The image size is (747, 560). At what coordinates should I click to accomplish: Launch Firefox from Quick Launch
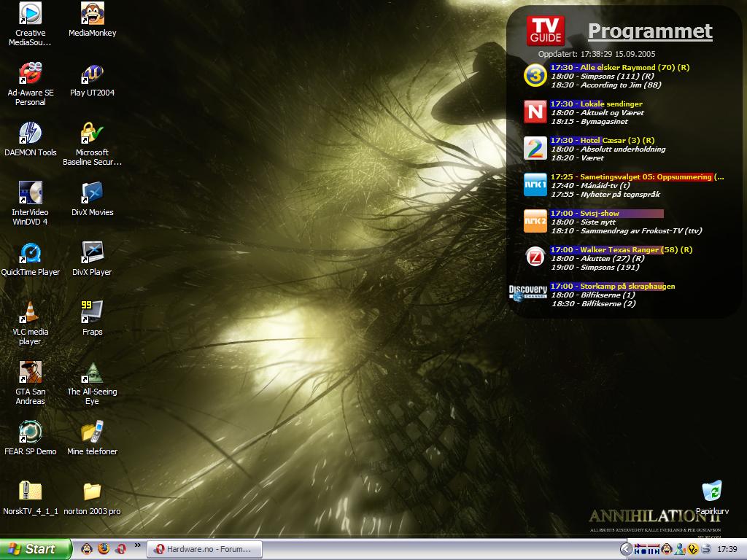(104, 549)
